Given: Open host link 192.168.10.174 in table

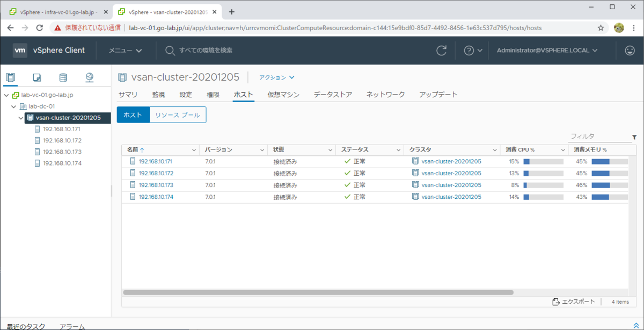Looking at the screenshot, I should click(156, 197).
